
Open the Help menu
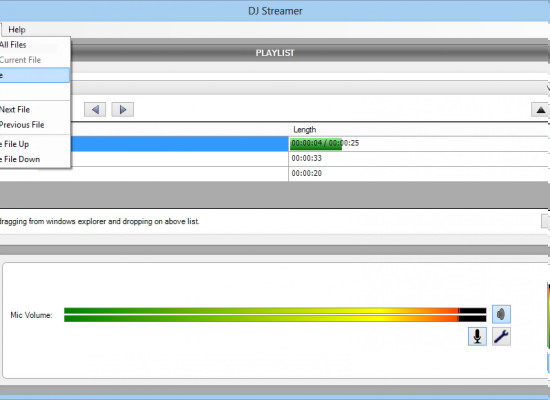point(17,29)
